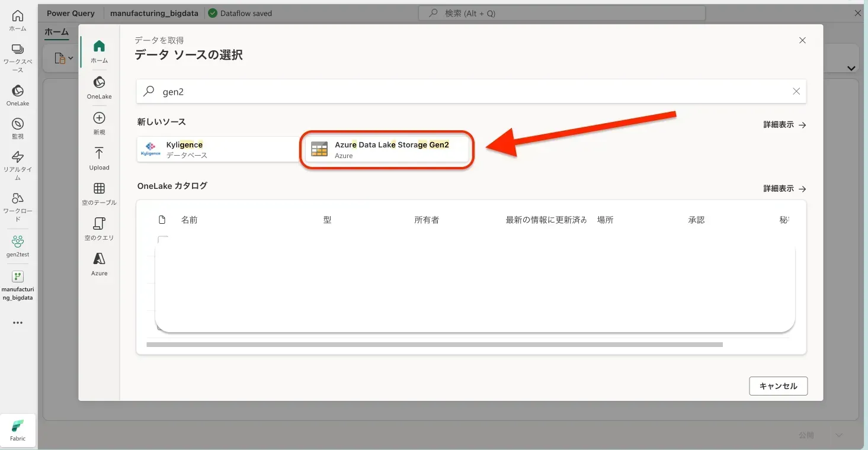Switch to the ホーム ribbon tab

pyautogui.click(x=57, y=32)
